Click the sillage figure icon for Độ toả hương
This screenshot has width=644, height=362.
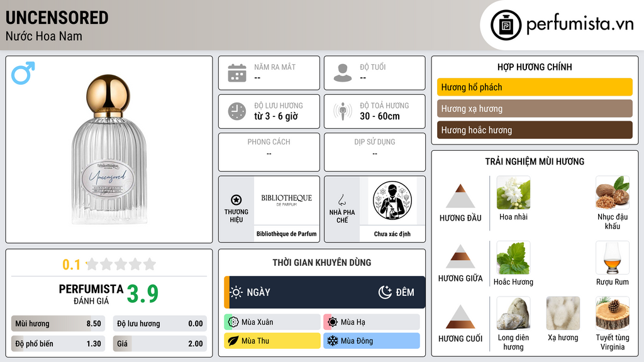(343, 111)
